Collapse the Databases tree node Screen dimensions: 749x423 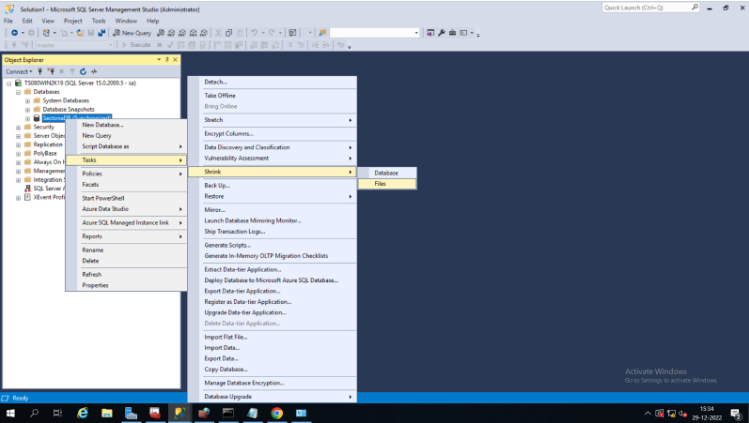[x=18, y=91]
